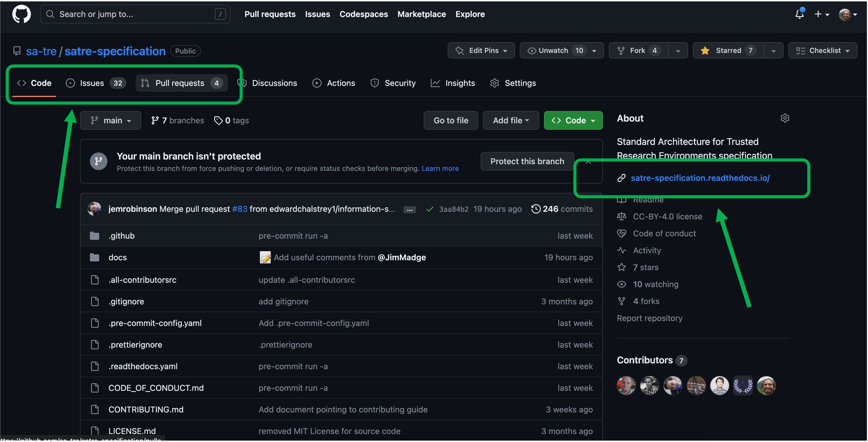
Task: Open the Explore page
Action: point(470,14)
